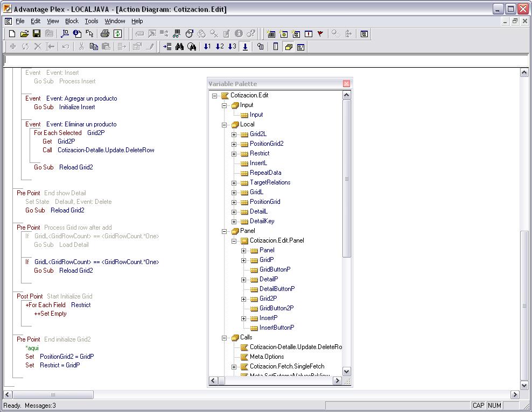Click the action diagram input line

pos(266,60)
